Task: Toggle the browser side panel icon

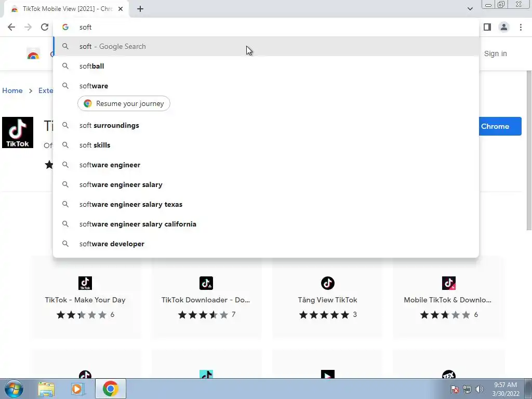Action: coord(487,27)
